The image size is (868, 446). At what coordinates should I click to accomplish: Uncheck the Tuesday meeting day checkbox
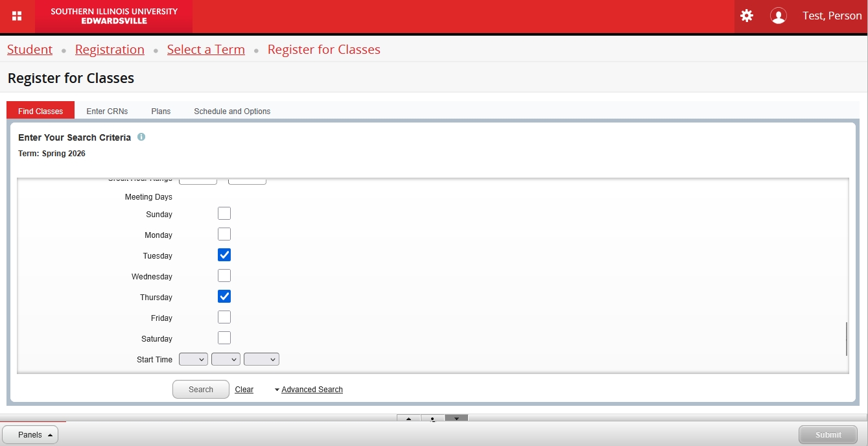click(x=224, y=255)
